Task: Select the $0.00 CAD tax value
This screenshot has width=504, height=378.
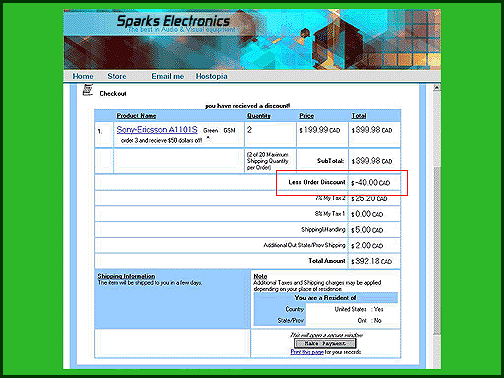Action: pyautogui.click(x=367, y=214)
